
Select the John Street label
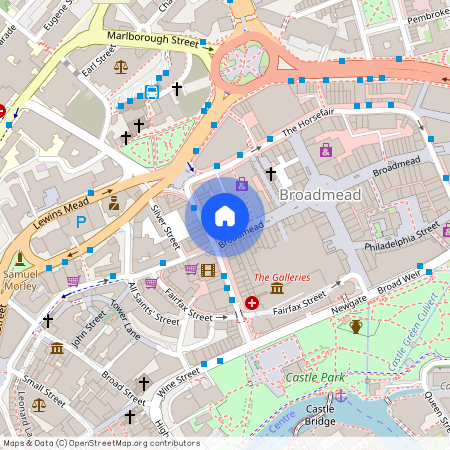pos(89,329)
